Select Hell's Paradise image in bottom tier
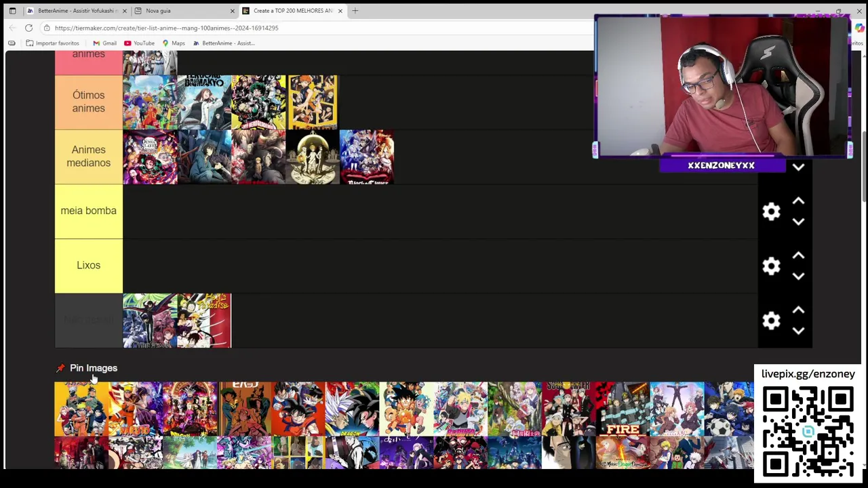 click(x=204, y=321)
